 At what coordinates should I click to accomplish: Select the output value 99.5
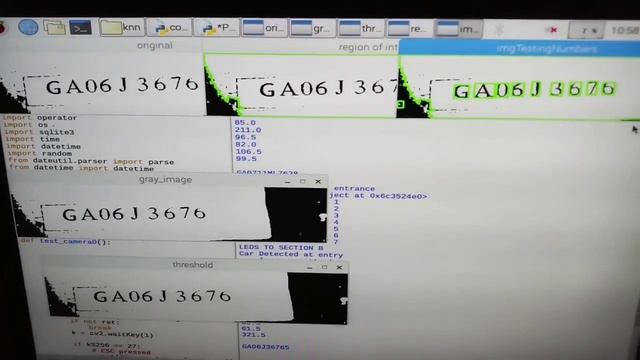(x=246, y=159)
